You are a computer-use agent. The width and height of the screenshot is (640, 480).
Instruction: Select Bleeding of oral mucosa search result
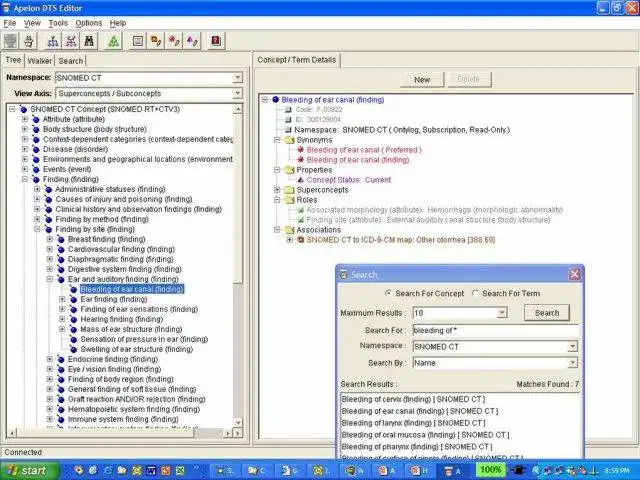[x=425, y=435]
